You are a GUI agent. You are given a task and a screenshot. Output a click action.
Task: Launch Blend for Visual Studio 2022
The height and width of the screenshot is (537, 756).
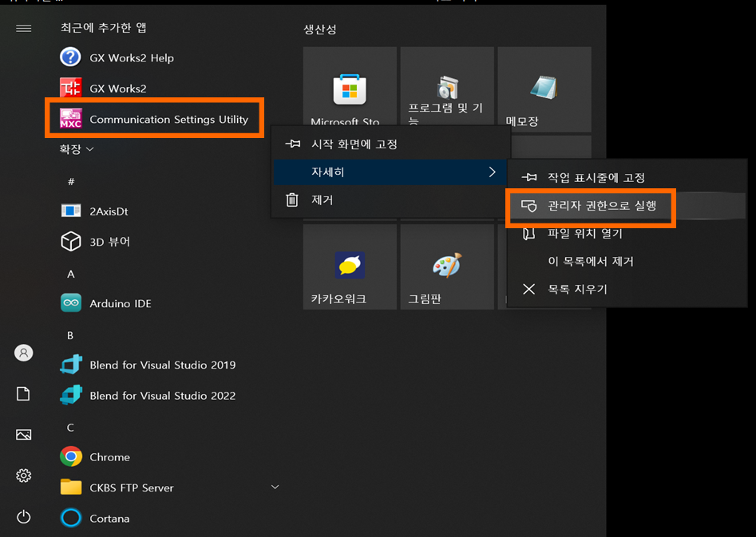tap(148, 396)
